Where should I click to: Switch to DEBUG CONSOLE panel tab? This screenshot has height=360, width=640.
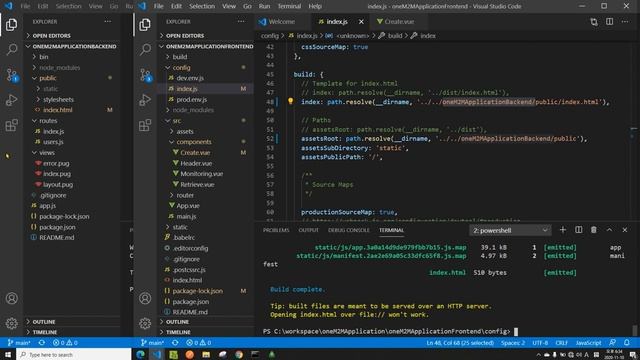point(349,230)
